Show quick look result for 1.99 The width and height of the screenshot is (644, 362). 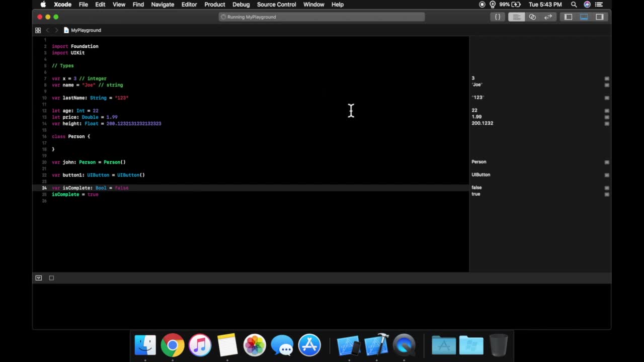point(607,117)
